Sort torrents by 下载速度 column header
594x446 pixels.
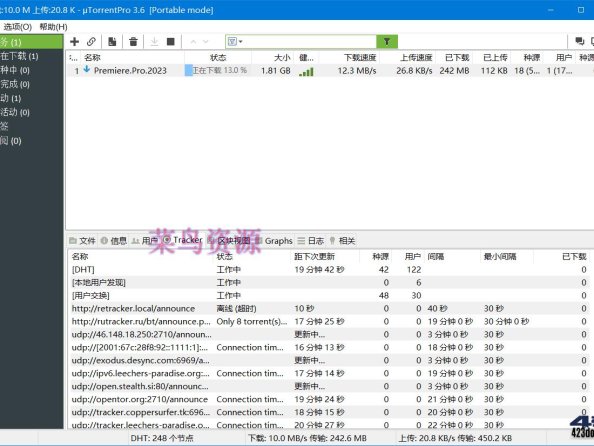click(x=349, y=58)
